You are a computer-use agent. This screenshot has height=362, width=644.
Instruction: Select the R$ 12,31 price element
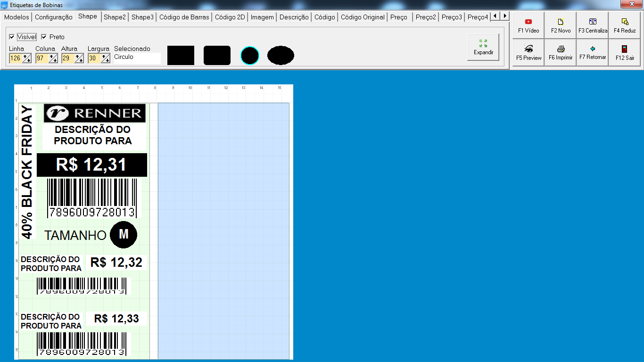tap(92, 165)
